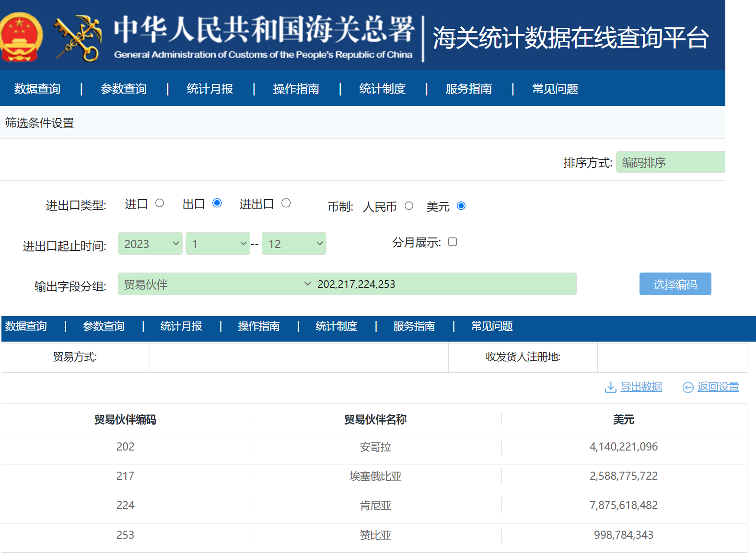The image size is (756, 558).
Task: Select the 进出口 radio button
Action: [x=286, y=203]
